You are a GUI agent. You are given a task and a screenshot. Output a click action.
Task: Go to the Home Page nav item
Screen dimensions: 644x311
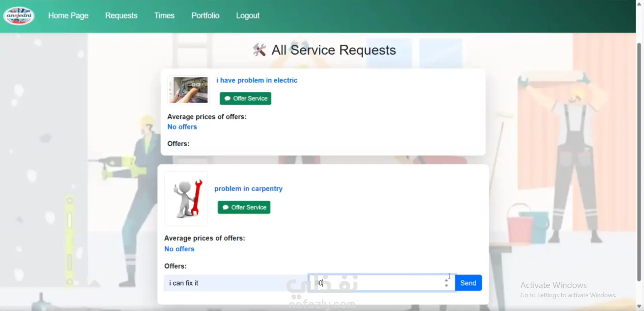[x=68, y=16]
